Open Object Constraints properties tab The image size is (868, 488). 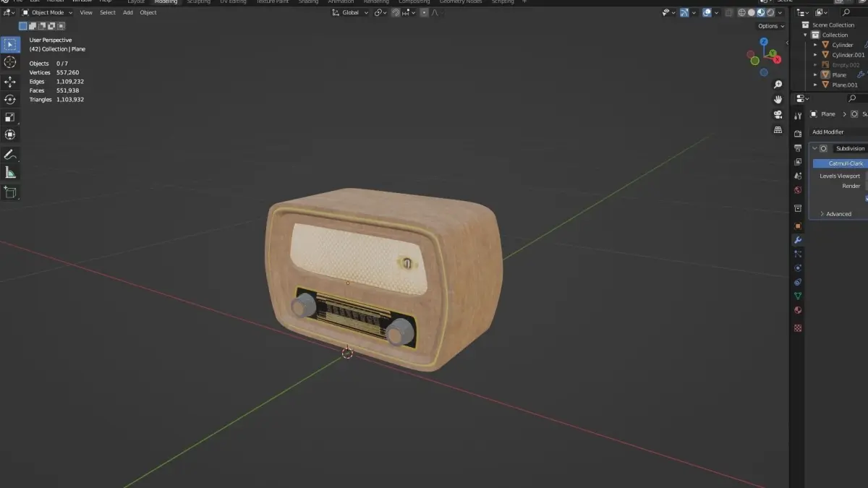[798, 282]
